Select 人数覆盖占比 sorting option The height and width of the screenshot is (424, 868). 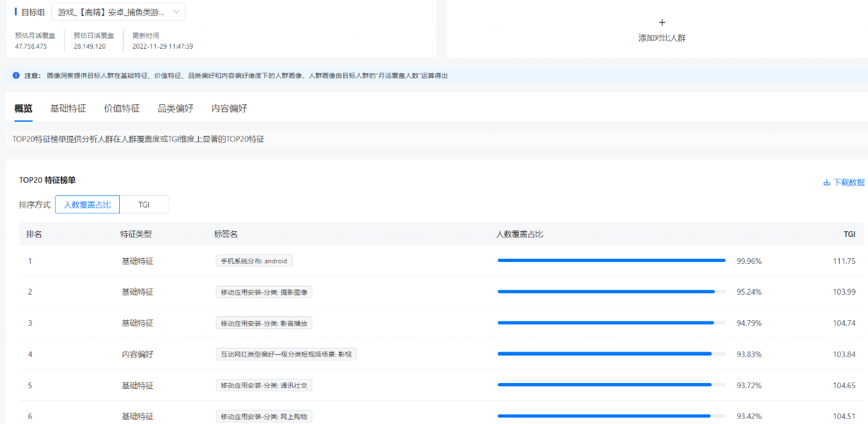coord(87,205)
